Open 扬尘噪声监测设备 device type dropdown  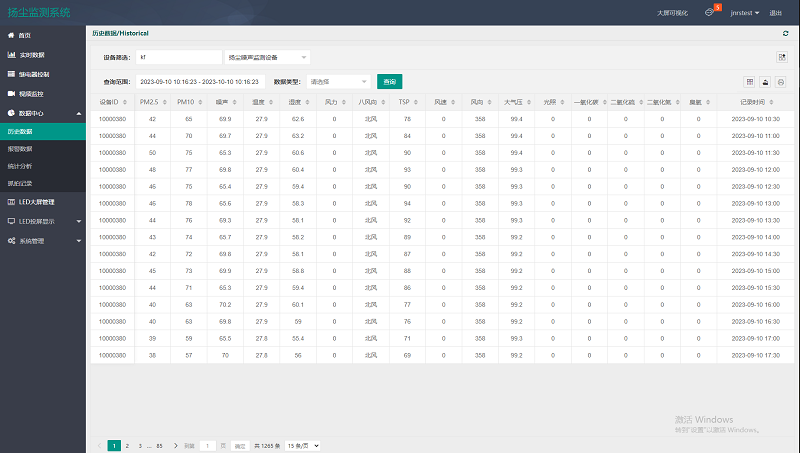pos(267,58)
